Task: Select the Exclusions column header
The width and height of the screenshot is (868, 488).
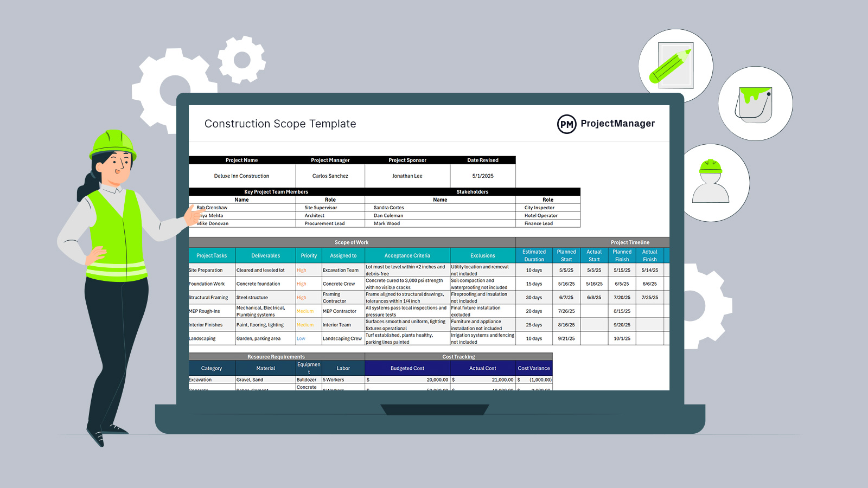Action: coord(482,256)
